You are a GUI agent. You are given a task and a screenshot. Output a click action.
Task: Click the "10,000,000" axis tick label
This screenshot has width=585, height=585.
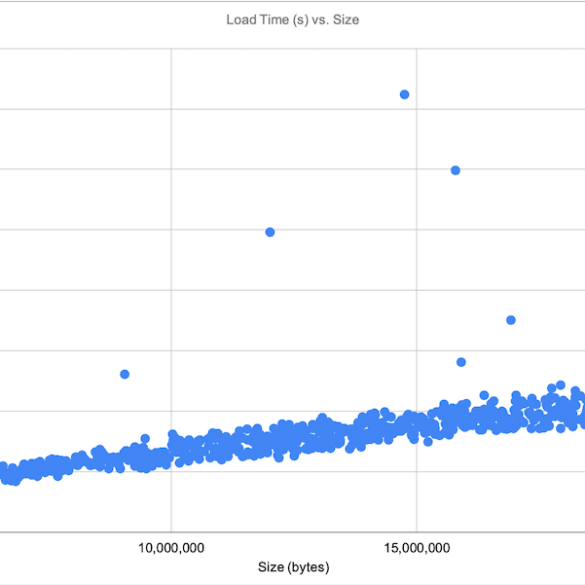[x=171, y=548]
